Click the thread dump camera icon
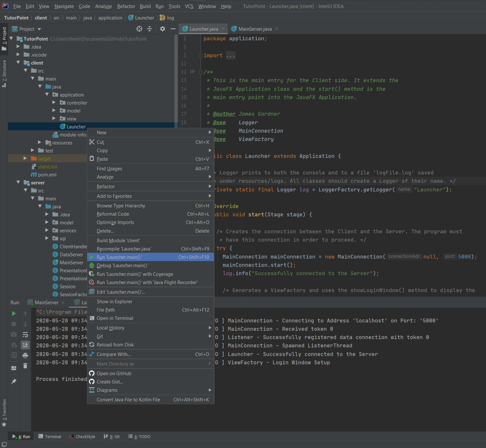Viewport: 486px width, 448px height. tap(14, 335)
